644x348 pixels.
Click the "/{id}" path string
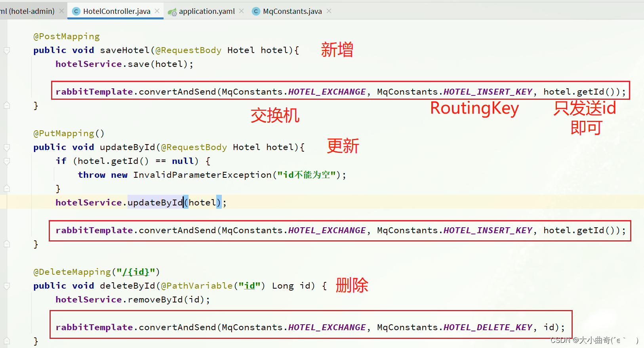tap(136, 272)
